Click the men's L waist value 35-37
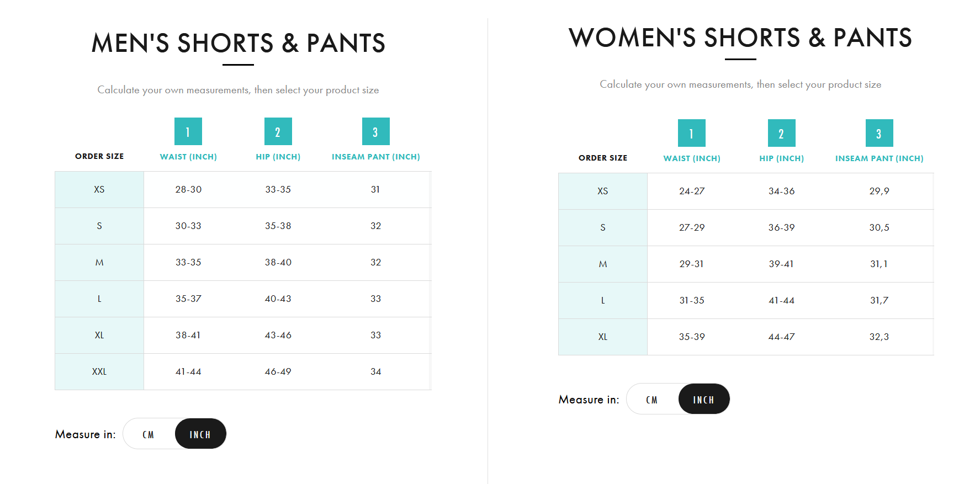Screen dimensions: 980x484 click(x=188, y=299)
